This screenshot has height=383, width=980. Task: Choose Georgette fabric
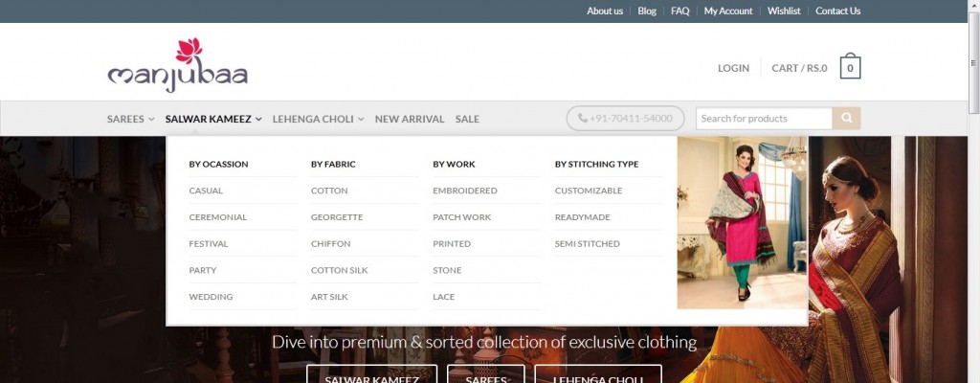(x=337, y=217)
